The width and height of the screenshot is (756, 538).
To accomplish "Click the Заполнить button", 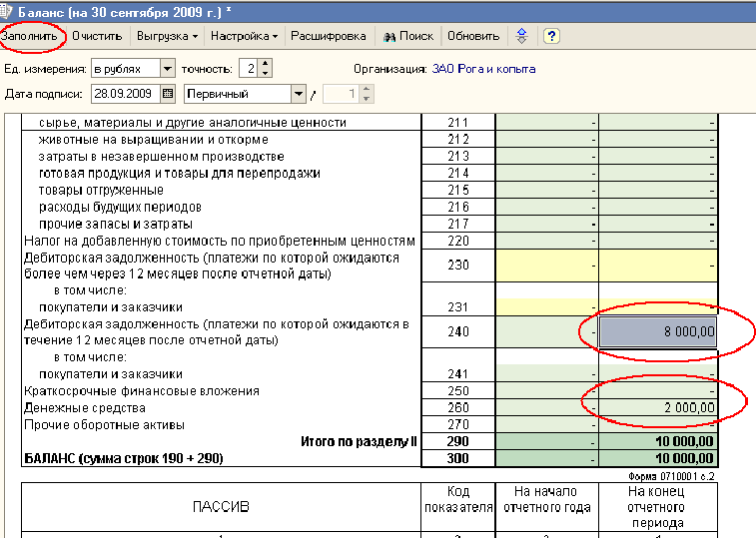I will 32,36.
